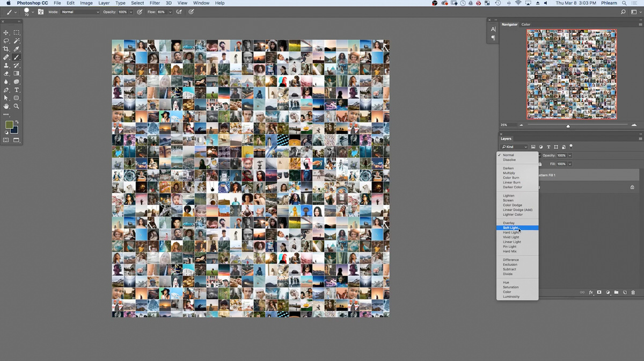Open the Add layer style (fx) menu

point(591,292)
